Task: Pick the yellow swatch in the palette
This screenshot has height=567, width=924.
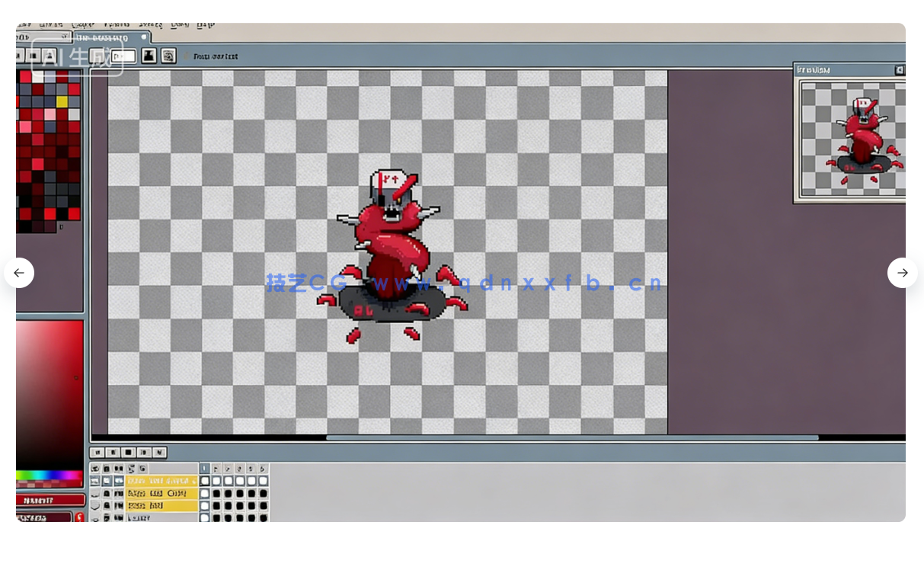Action: (62, 102)
